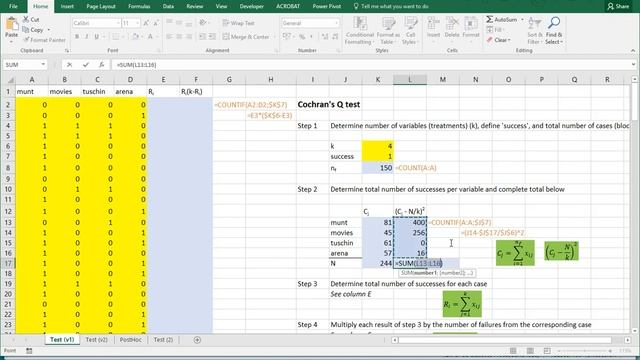640x360 pixels.
Task: Click the Page Layout view icon
Action: tap(530, 351)
